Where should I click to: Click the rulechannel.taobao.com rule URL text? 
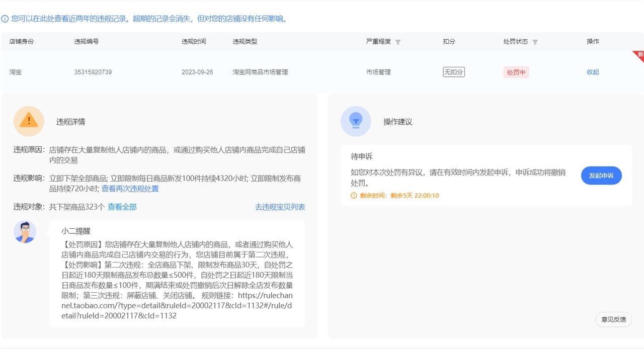pos(177,306)
